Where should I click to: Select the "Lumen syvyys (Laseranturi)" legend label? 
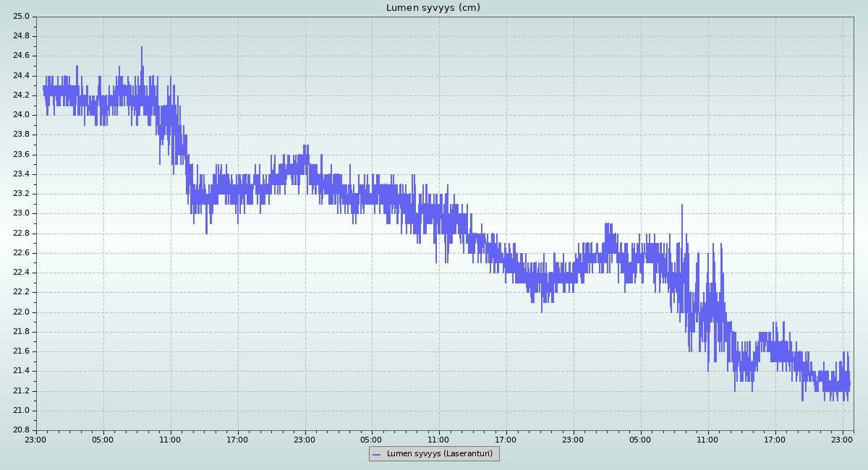[439, 454]
